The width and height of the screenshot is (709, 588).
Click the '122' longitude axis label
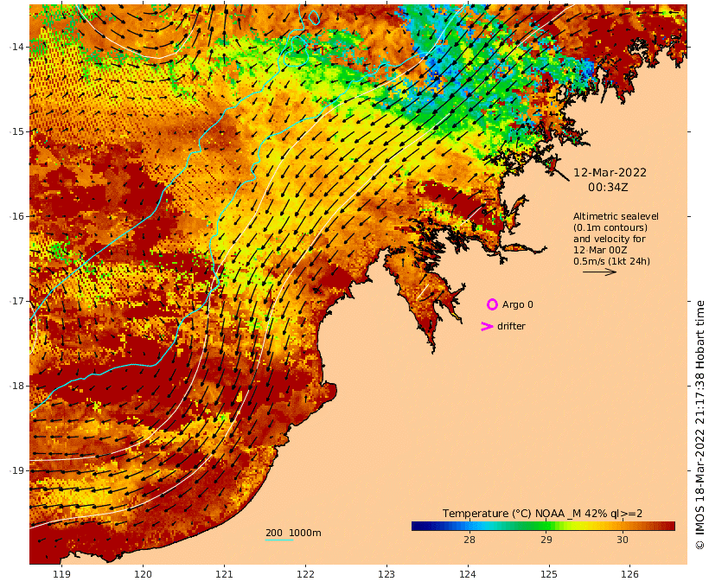pyautogui.click(x=305, y=574)
